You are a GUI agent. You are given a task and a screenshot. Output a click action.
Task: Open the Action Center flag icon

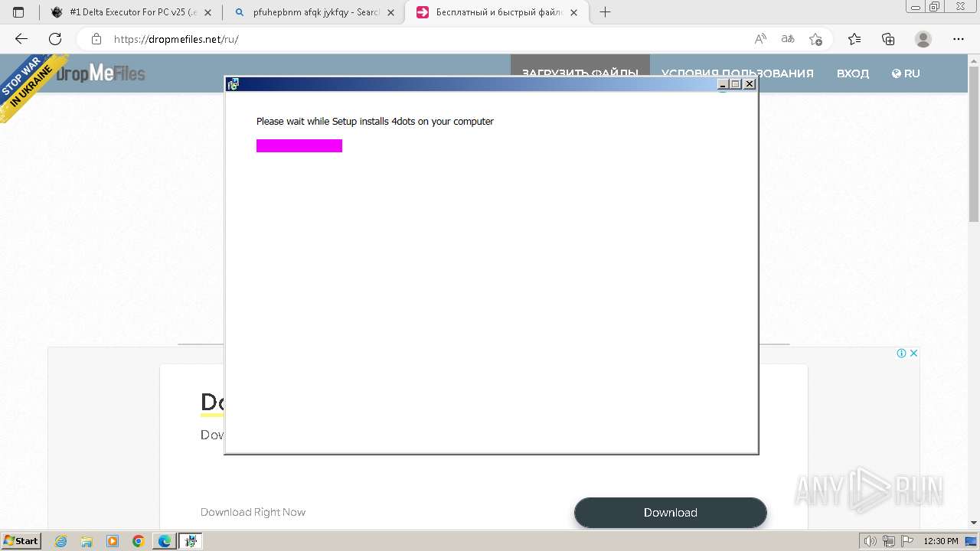907,541
